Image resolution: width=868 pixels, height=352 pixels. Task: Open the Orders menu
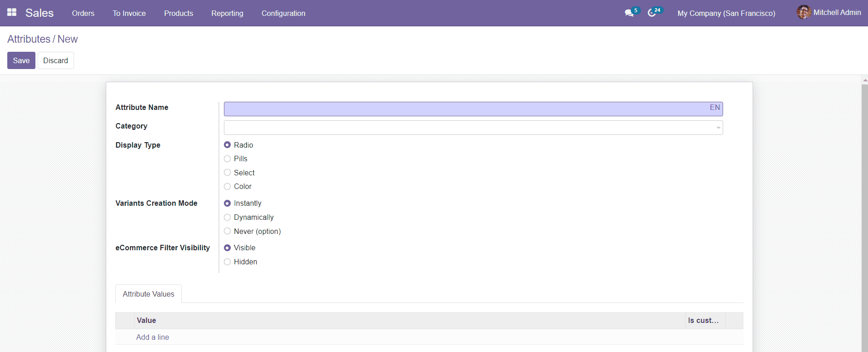coord(83,13)
